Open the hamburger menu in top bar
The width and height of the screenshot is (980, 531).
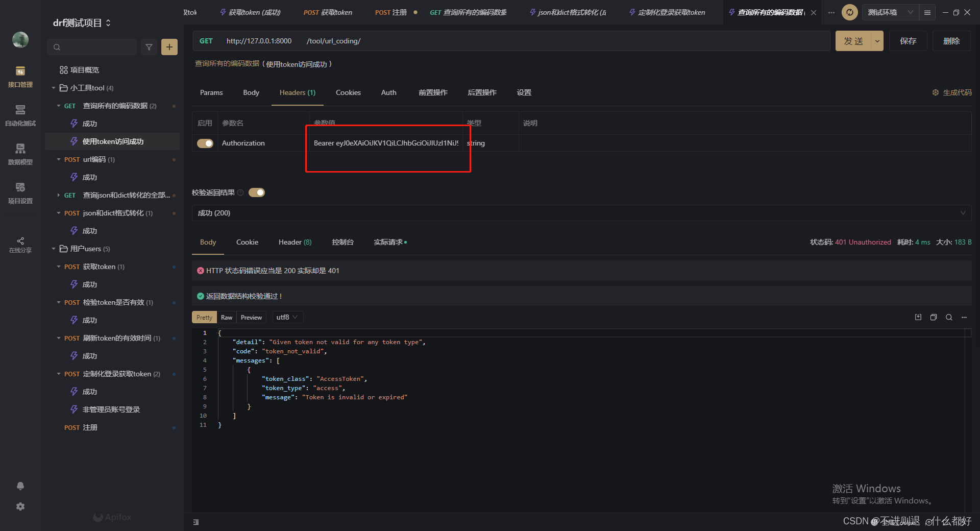(x=927, y=12)
